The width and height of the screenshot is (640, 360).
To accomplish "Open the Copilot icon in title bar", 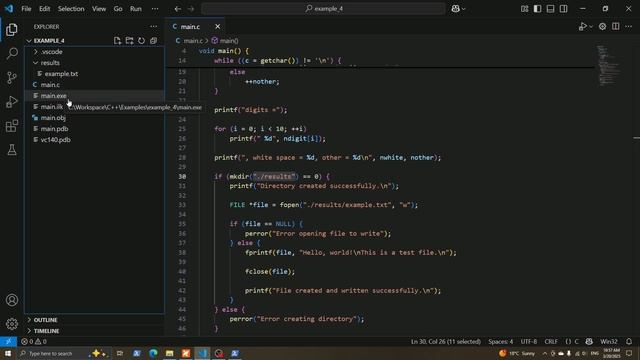I will tap(456, 9).
